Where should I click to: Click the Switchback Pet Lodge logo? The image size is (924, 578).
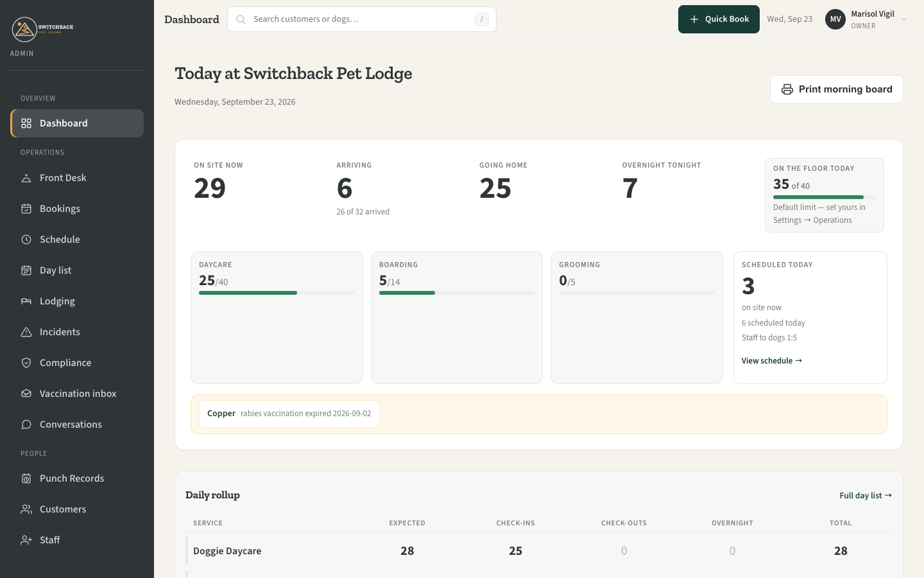[43, 29]
